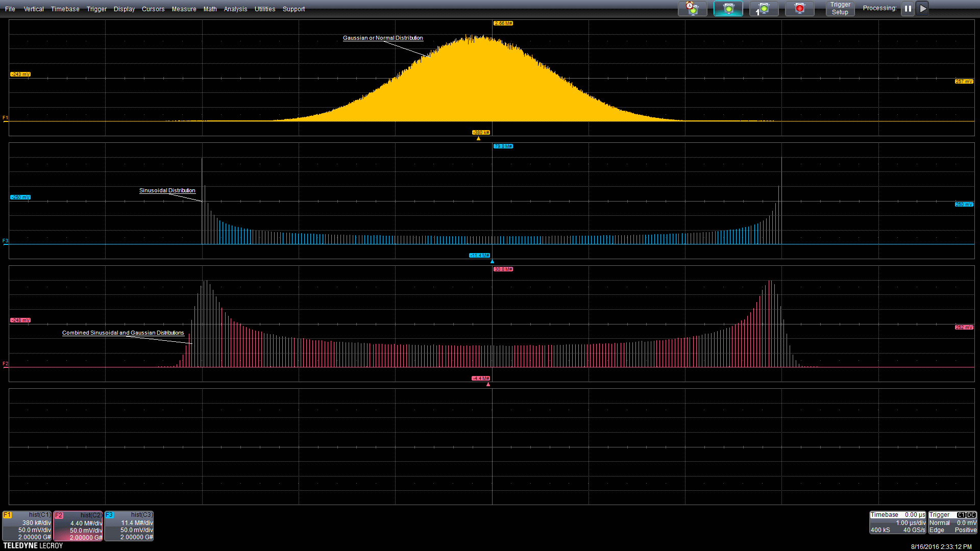Pause processing with the pause icon
Screen dimensions: 980x551
tap(908, 9)
